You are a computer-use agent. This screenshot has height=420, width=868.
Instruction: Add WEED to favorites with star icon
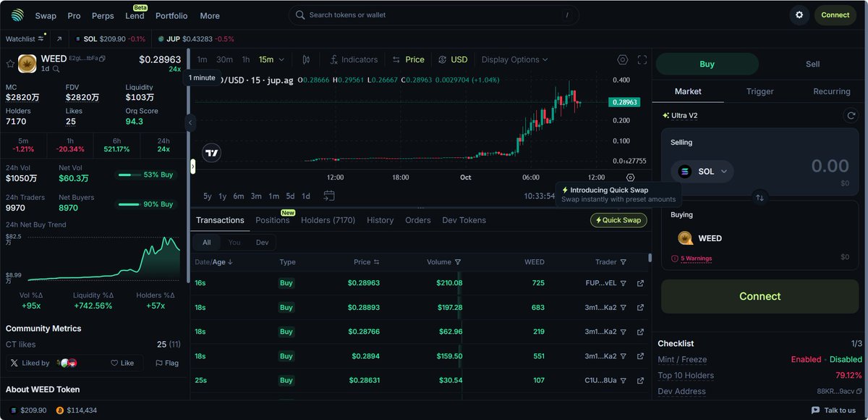[x=10, y=64]
